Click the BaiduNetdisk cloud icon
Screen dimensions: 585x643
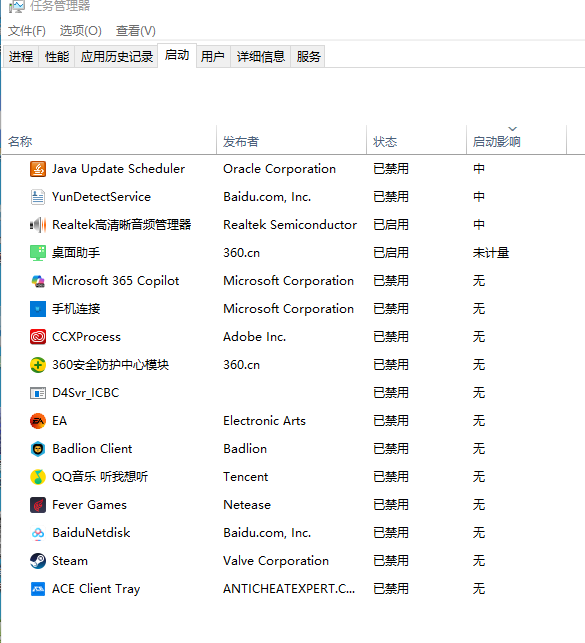[x=38, y=533]
